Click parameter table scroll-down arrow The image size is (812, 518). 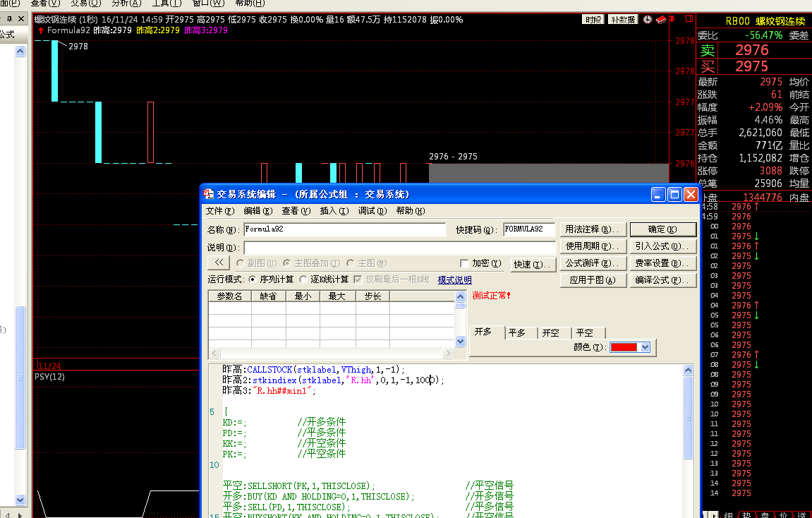461,341
